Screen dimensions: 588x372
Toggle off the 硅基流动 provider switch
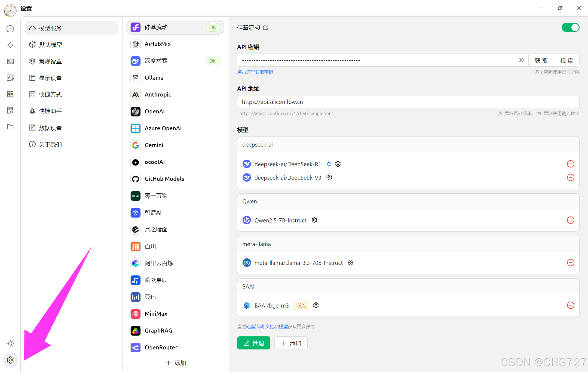click(x=570, y=27)
